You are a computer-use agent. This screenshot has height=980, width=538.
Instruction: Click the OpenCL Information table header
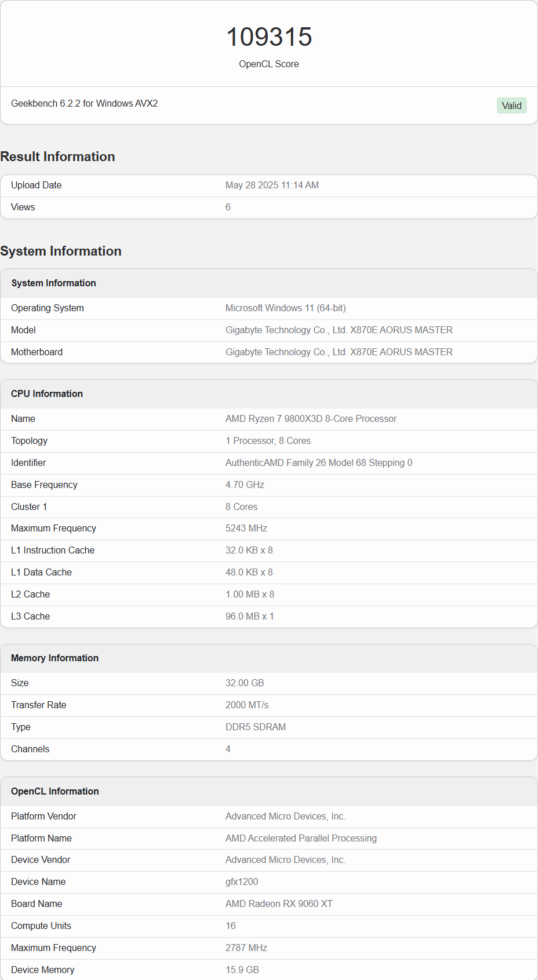click(x=54, y=791)
